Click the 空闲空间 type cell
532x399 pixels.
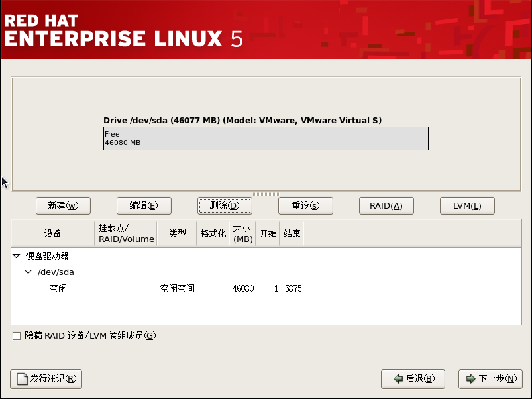coord(177,288)
